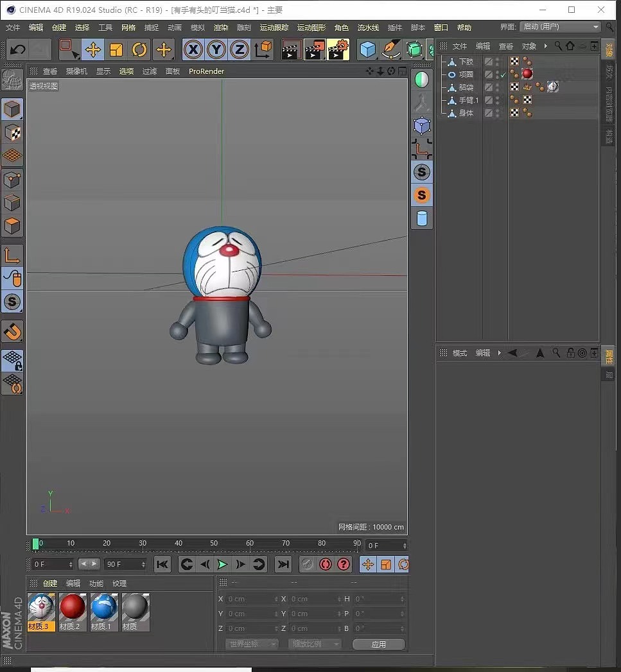Screen dimensions: 621x672
Task: Toggle the layer box for 下肢
Action: (x=489, y=61)
